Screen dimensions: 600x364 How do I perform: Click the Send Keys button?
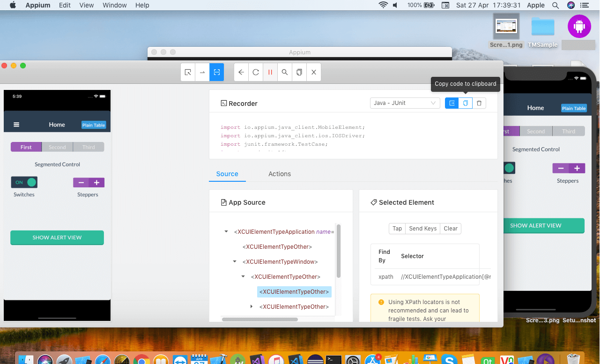[x=422, y=229]
